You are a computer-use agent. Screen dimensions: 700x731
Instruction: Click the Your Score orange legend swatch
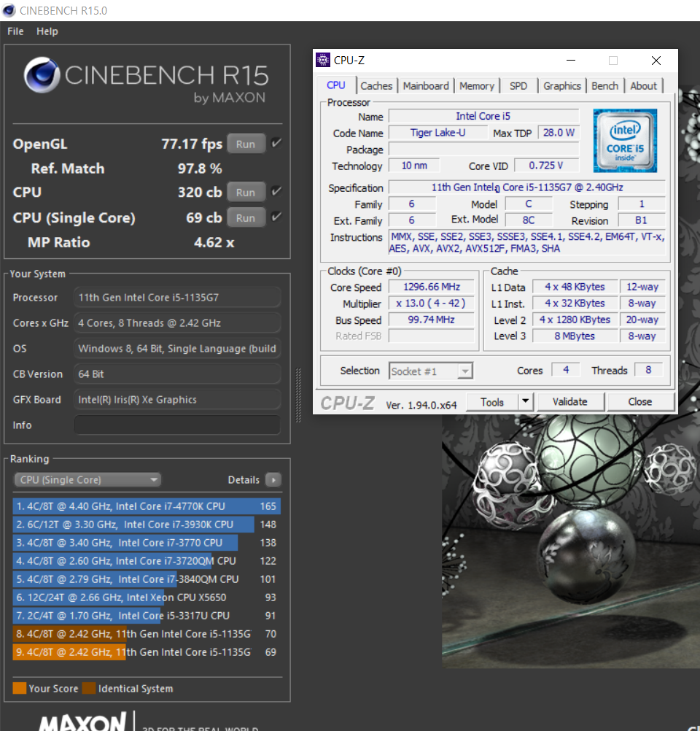(20, 688)
